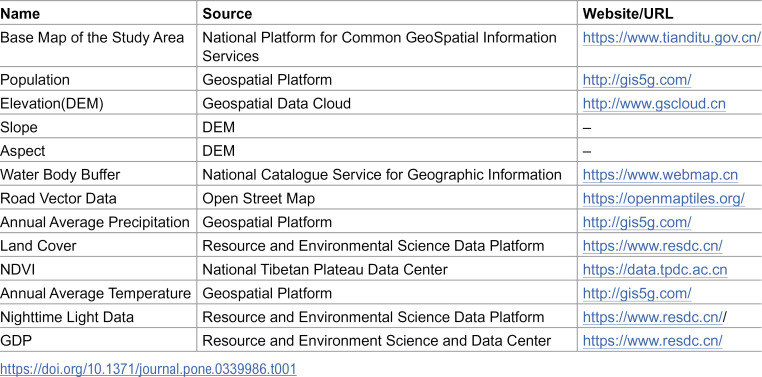Open the gscloud.cn link for Elevation

click(x=654, y=103)
